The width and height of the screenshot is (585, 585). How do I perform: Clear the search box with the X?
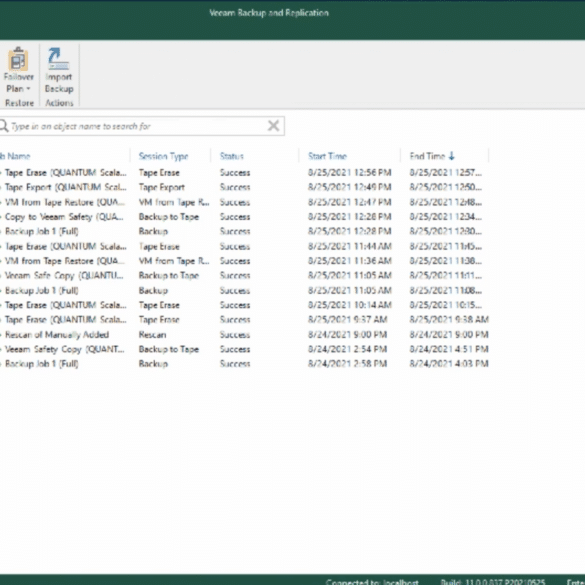tap(273, 126)
